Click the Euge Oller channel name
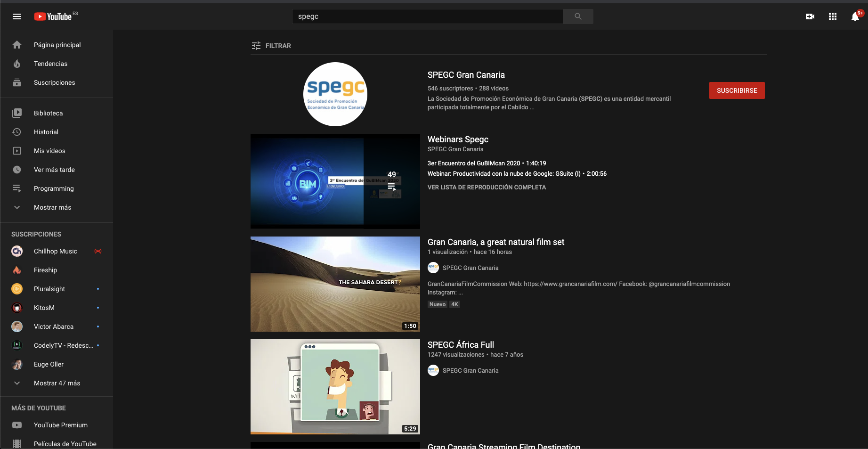 tap(49, 364)
